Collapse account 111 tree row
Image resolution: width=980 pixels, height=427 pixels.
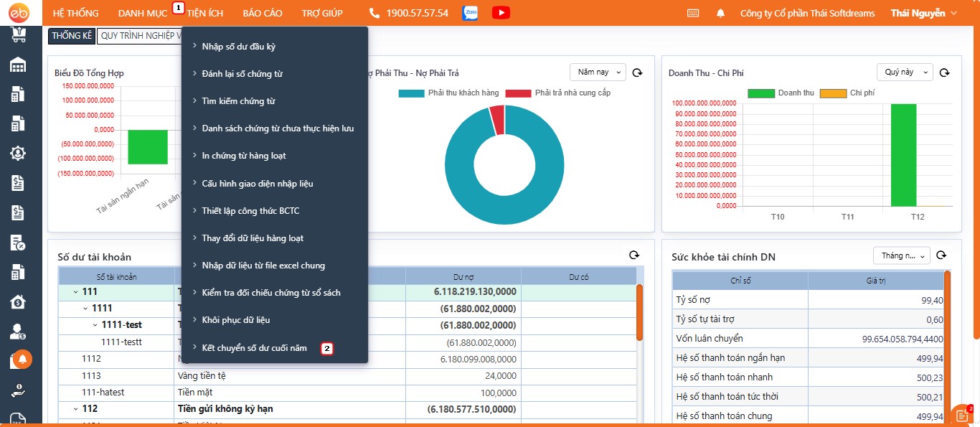[75, 292]
